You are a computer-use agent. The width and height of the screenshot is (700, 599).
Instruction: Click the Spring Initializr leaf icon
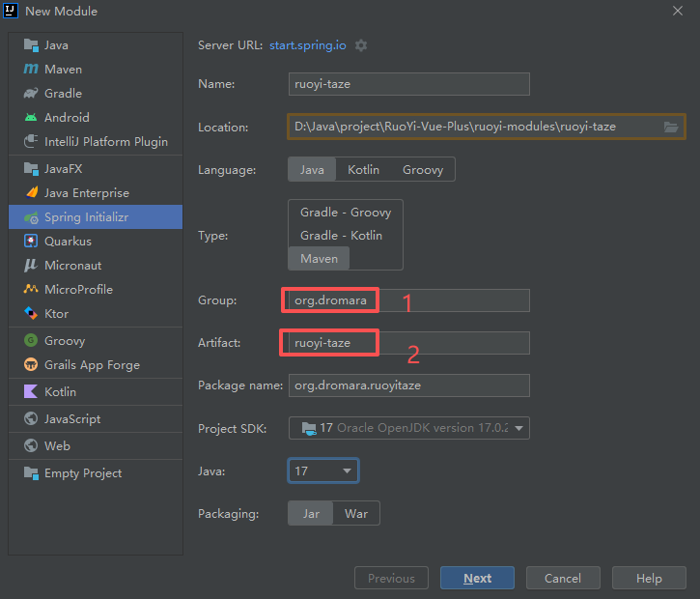pyautogui.click(x=31, y=217)
